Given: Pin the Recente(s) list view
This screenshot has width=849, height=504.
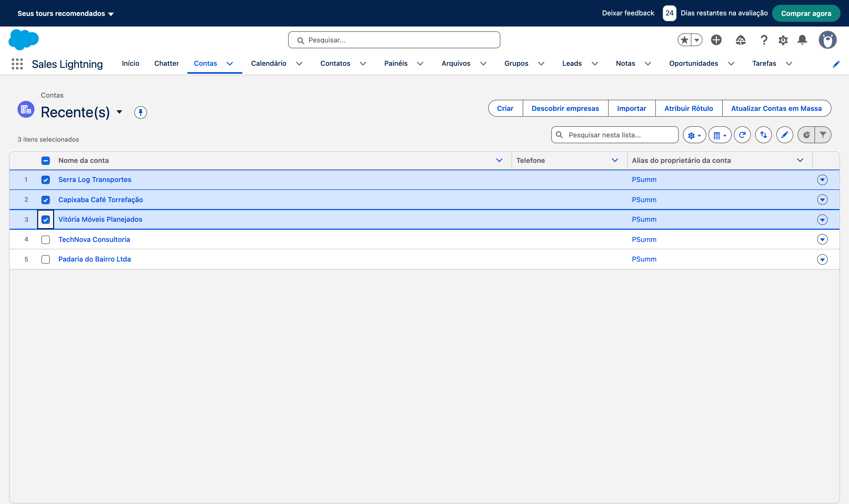Looking at the screenshot, I should [x=140, y=112].
